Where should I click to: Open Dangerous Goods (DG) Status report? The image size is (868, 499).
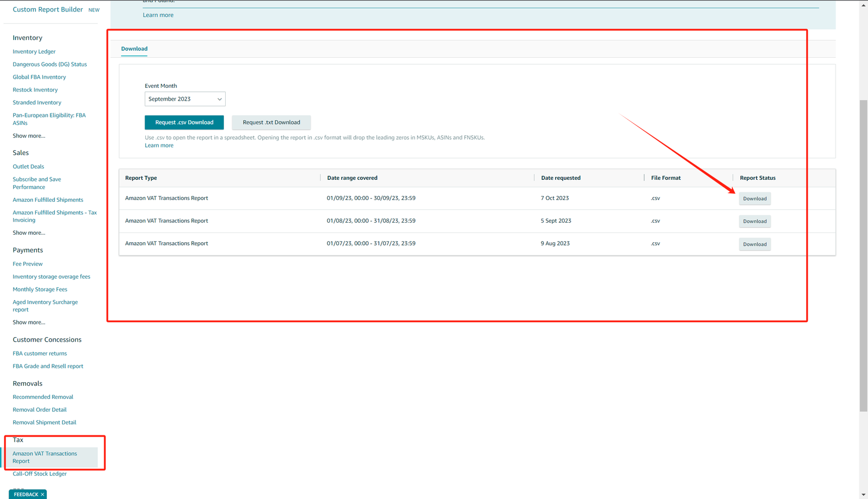(50, 64)
